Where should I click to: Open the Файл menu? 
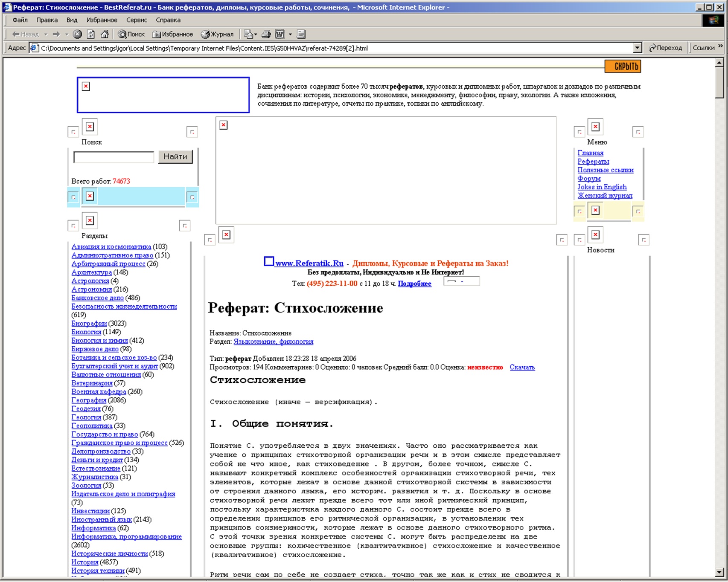coord(20,20)
